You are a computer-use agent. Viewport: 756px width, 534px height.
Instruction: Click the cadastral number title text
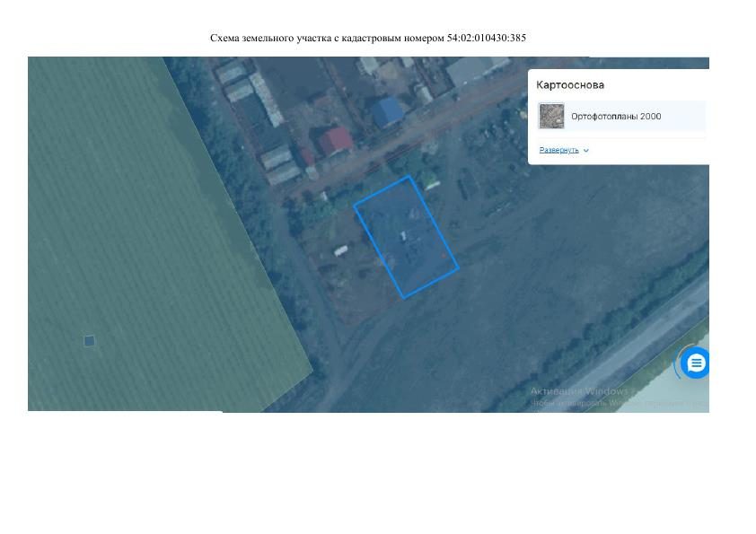(368, 38)
